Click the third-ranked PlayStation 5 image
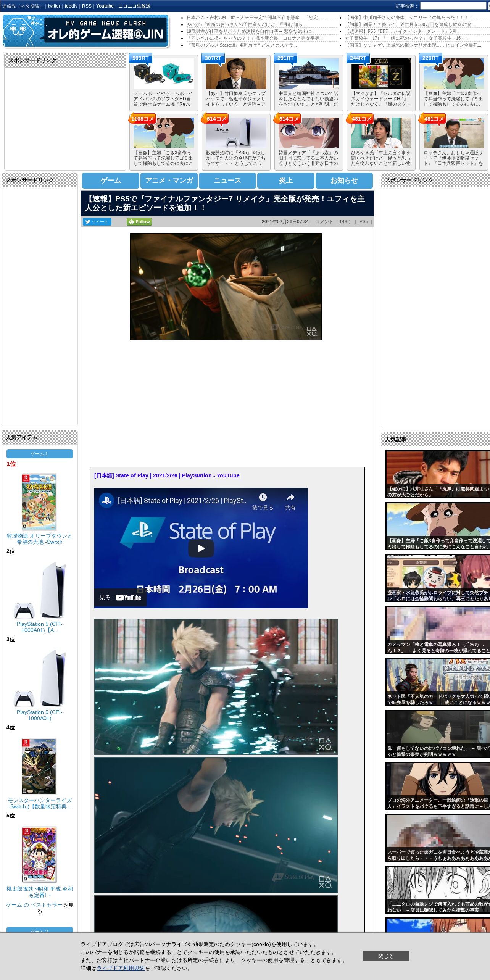Viewport: 490px width, 980px height. point(40,677)
